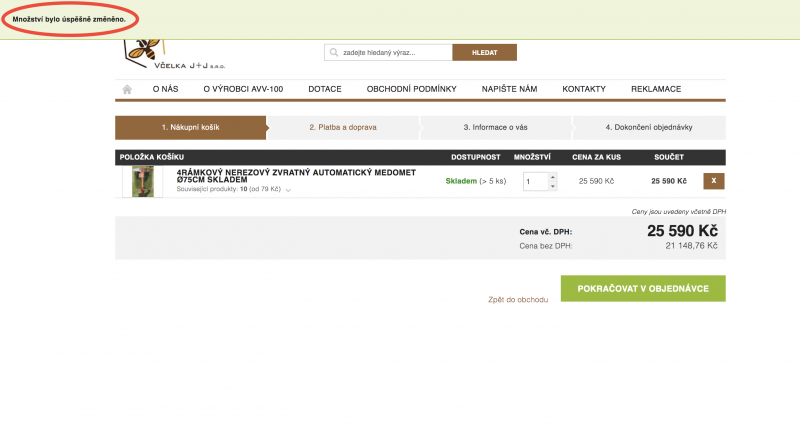The image size is (800, 432).
Task: Click the HLEDAT search button
Action: click(x=484, y=53)
